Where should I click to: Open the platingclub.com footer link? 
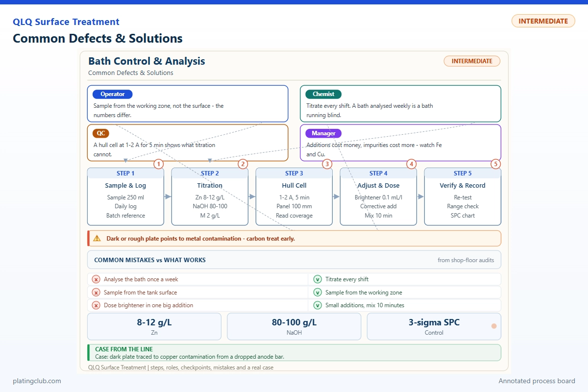[37, 381]
